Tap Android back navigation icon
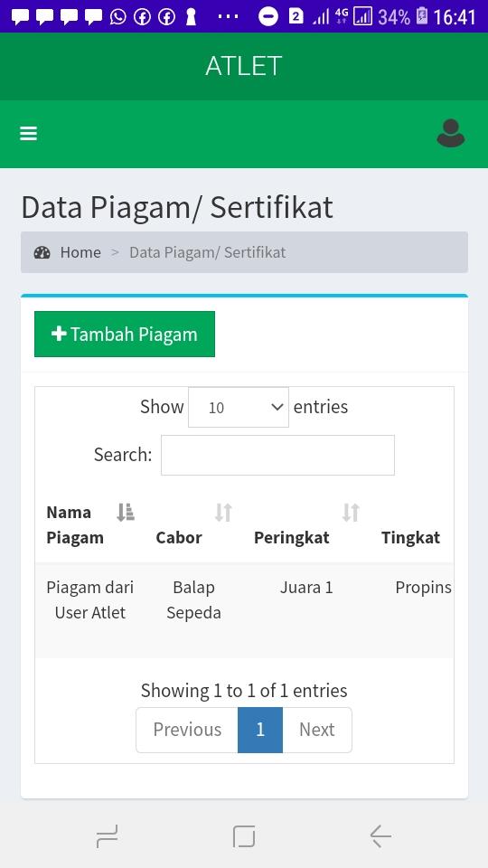The image size is (488, 868). [x=380, y=835]
